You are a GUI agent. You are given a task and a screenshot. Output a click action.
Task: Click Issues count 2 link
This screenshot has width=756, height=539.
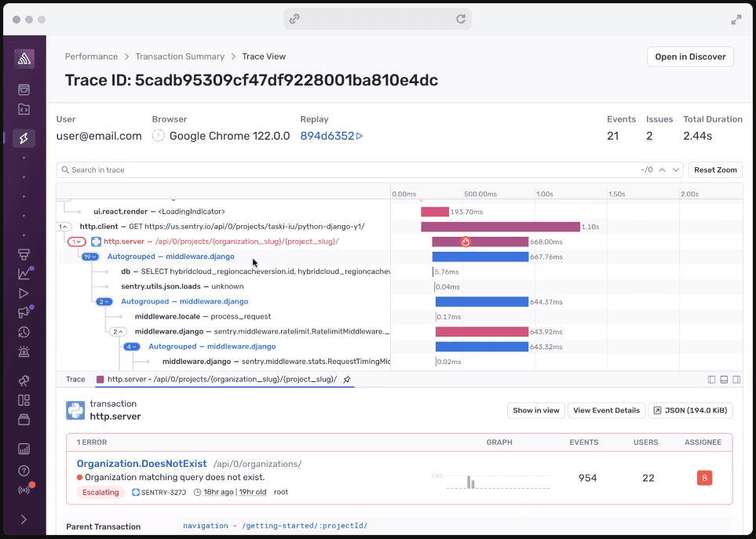(x=649, y=136)
